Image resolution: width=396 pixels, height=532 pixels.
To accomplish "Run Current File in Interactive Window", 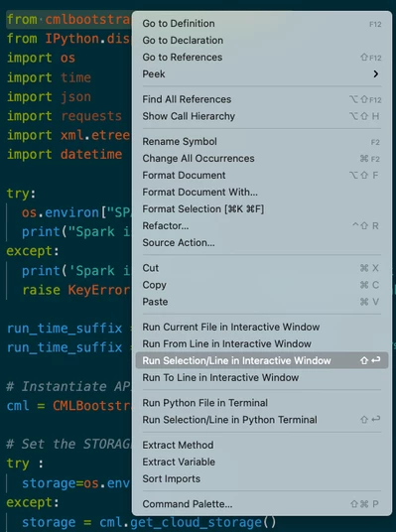I will pos(262,328).
